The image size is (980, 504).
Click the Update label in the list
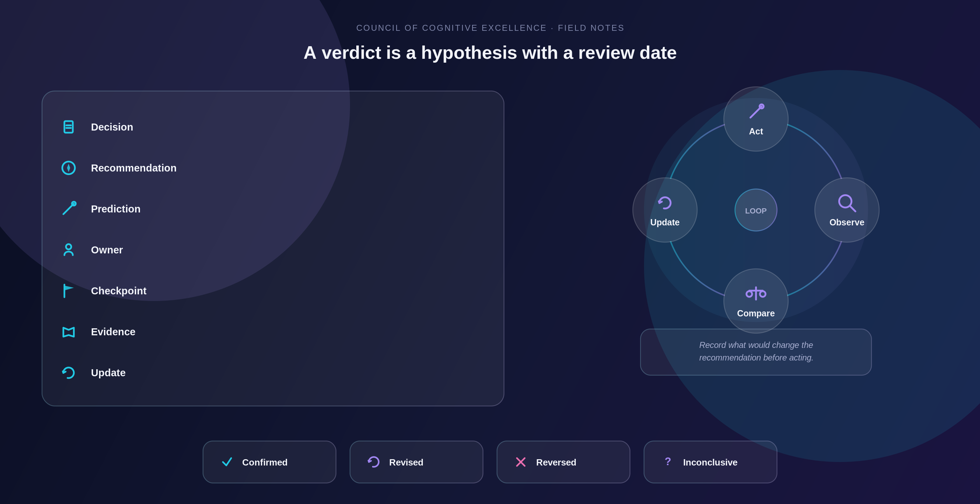pyautogui.click(x=108, y=373)
